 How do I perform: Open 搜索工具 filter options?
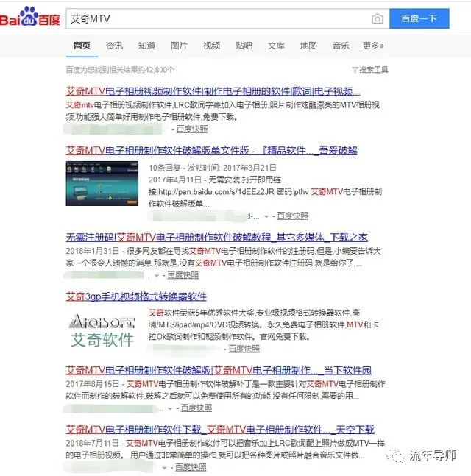tap(370, 70)
